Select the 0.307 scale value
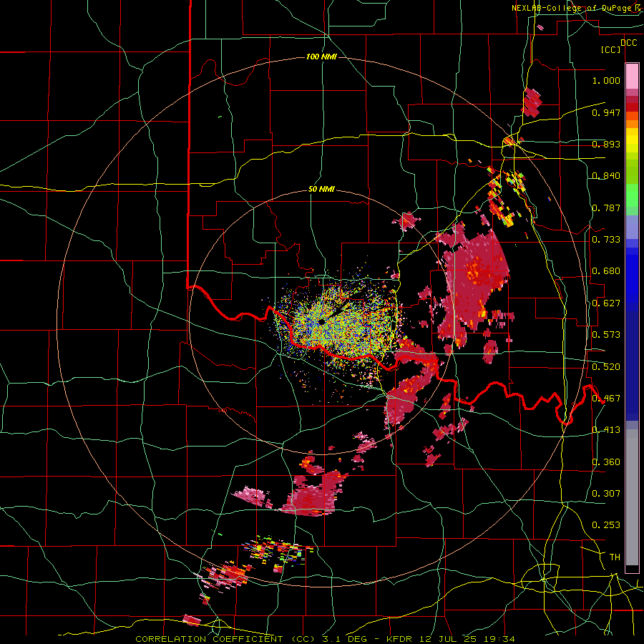644x644 pixels. [606, 494]
